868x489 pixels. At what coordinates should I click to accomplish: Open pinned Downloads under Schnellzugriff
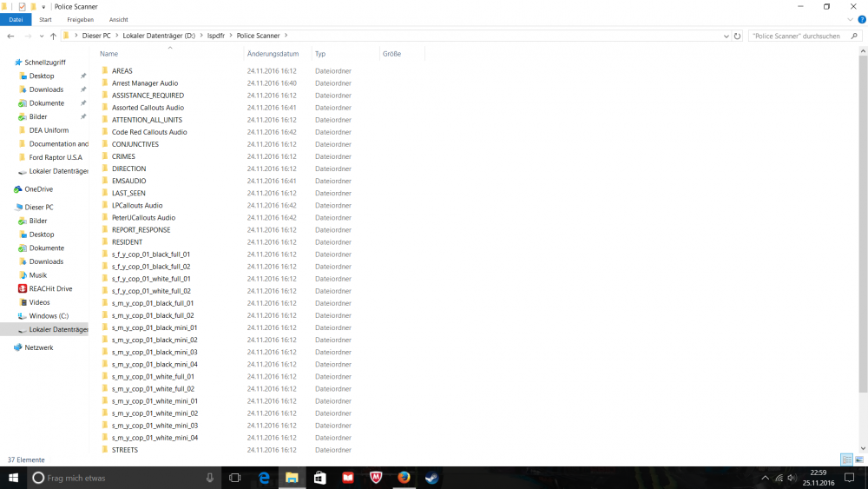pos(46,89)
